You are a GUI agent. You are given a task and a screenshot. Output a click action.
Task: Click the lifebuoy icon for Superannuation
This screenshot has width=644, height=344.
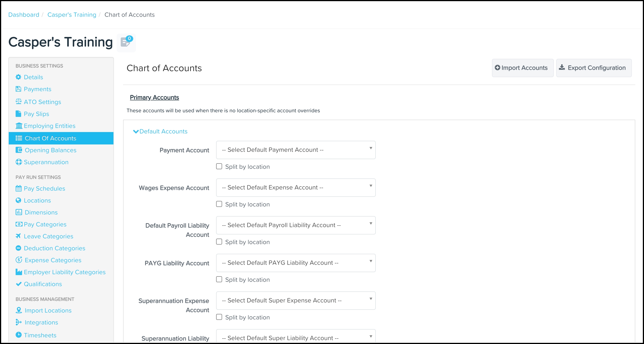[19, 162]
